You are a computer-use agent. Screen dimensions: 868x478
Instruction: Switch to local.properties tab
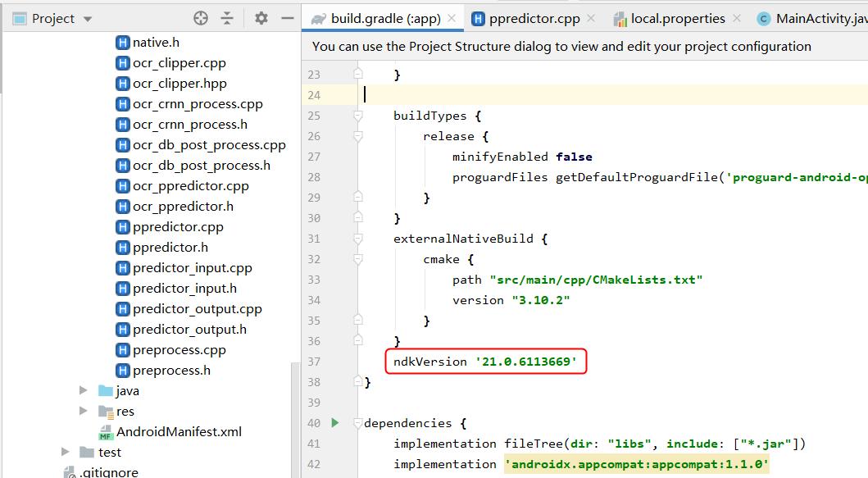678,18
